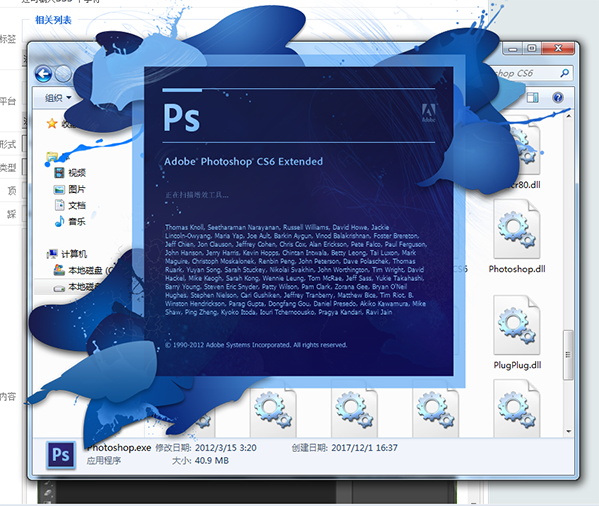
Task: Click the Photoshop.exe file name in details
Action: tap(119, 448)
